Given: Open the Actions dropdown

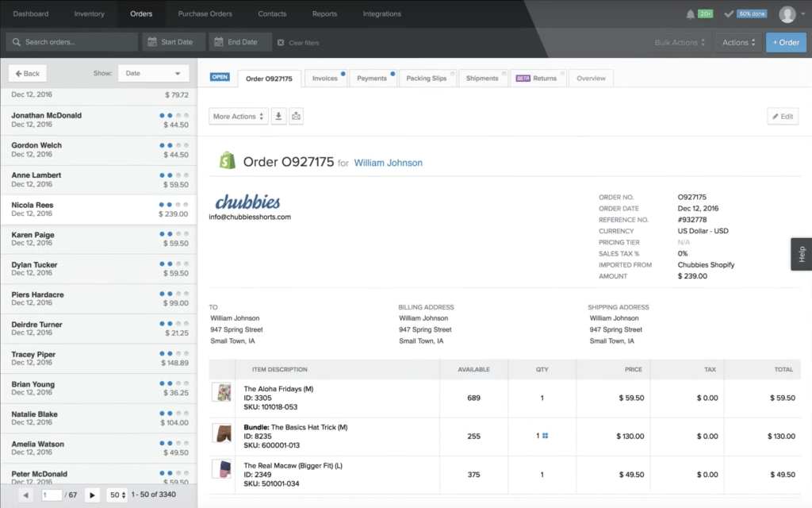Looking at the screenshot, I should point(738,43).
